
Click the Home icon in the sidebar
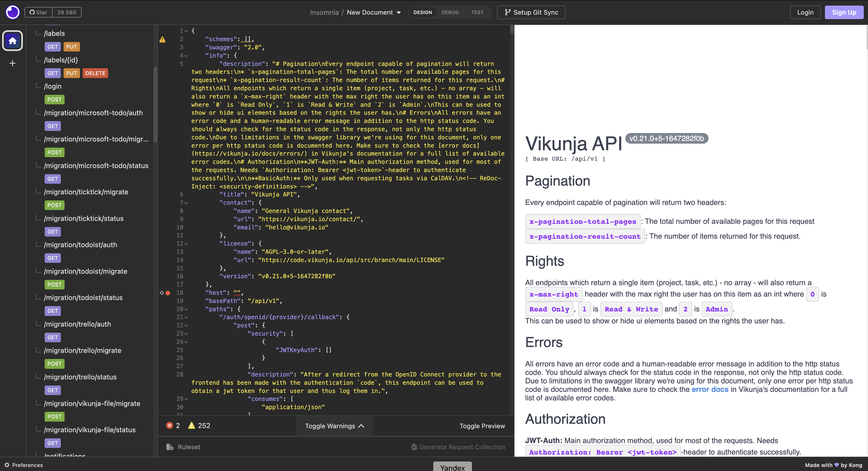click(x=12, y=41)
